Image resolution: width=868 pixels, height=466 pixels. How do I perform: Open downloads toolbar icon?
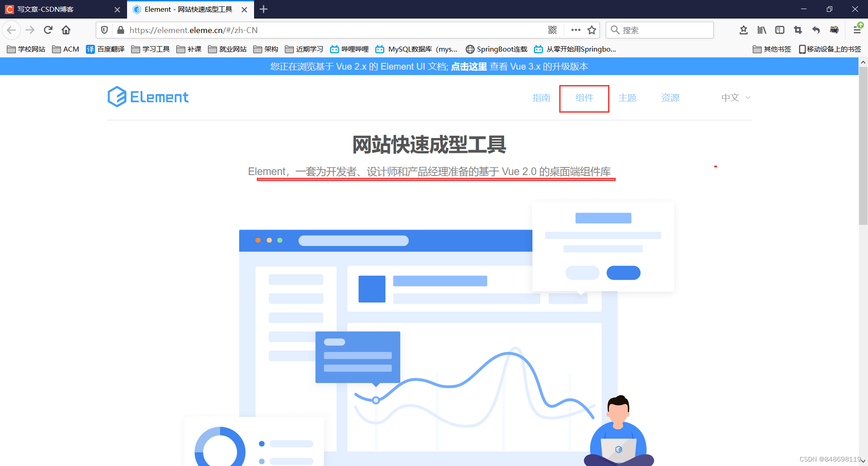click(x=744, y=30)
